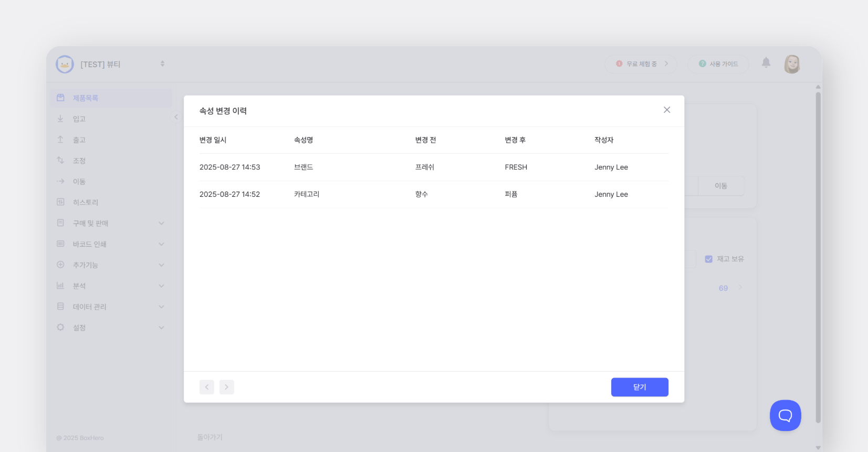Click Jenny Lee in the 브랜드 row
Viewport: 868px width, 452px height.
(x=611, y=167)
